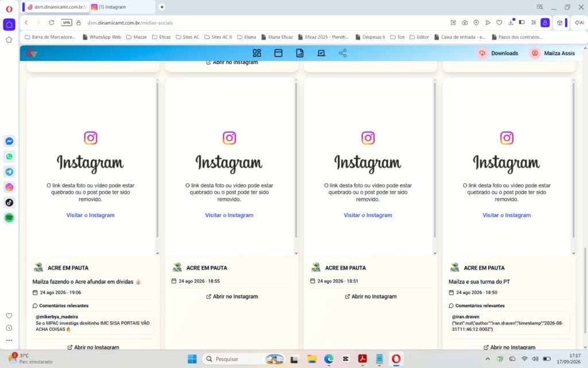Image resolution: width=588 pixels, height=368 pixels.
Task: Open File Explorer from the taskbar
Action: tap(312, 359)
